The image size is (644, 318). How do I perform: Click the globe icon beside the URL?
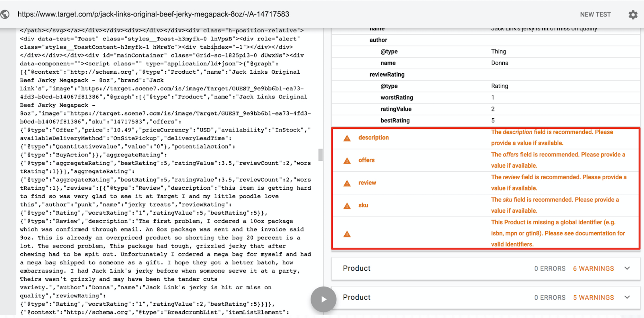point(5,14)
